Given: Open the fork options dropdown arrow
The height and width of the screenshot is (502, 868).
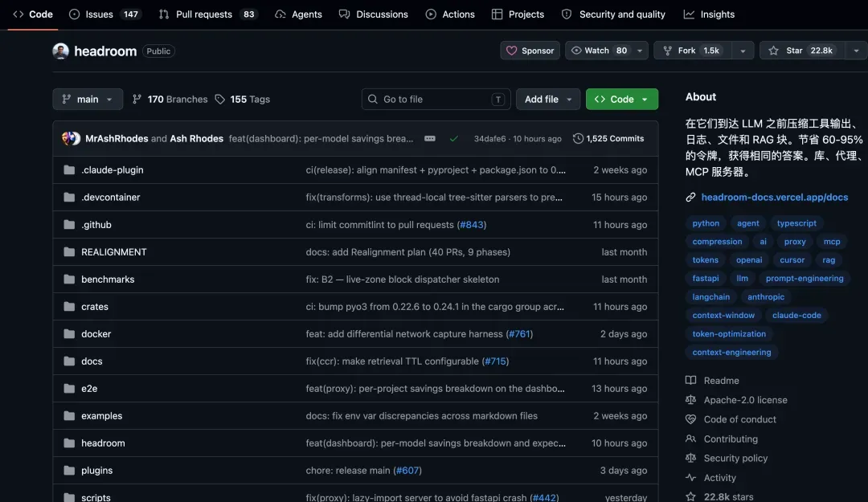Looking at the screenshot, I should click(x=743, y=51).
